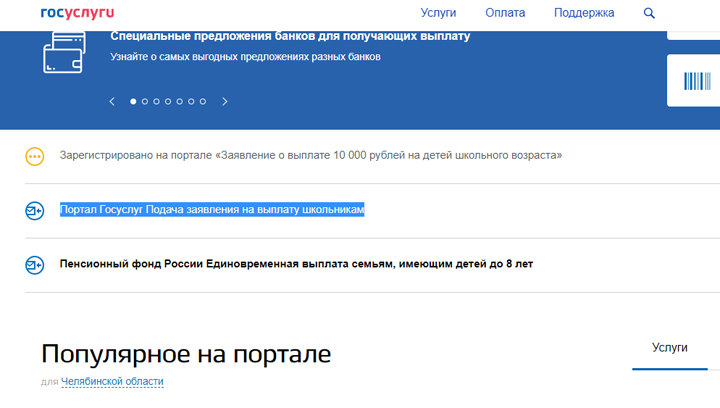The image size is (720, 408).
Task: Select the fifth carousel dot
Action: (180, 101)
